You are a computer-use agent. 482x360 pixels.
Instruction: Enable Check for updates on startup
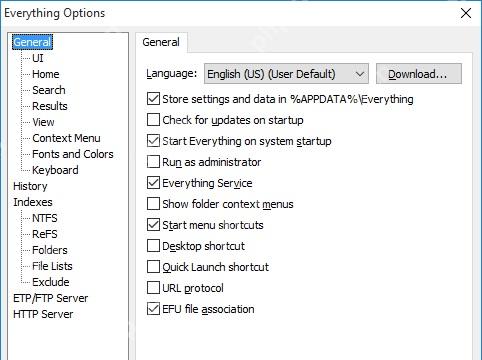(153, 120)
